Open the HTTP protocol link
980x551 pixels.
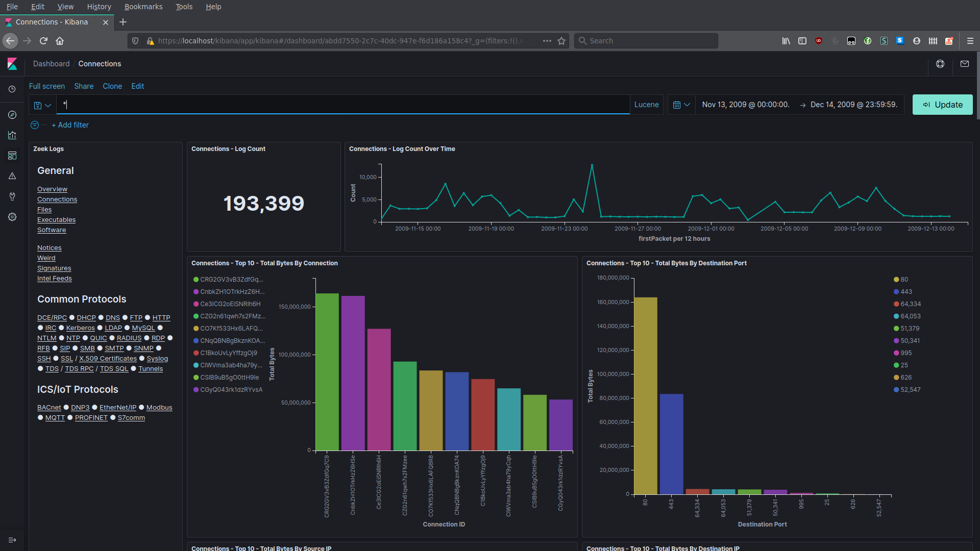[160, 317]
